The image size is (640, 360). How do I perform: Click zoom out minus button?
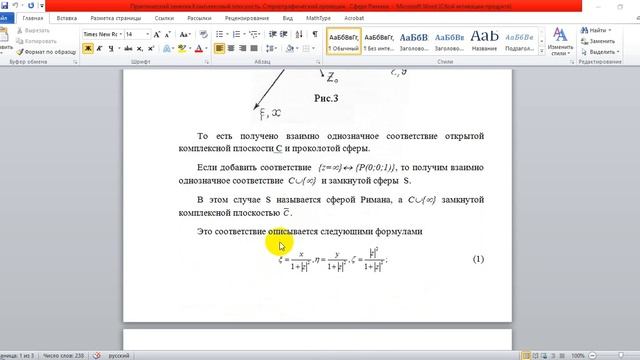pos(593,356)
